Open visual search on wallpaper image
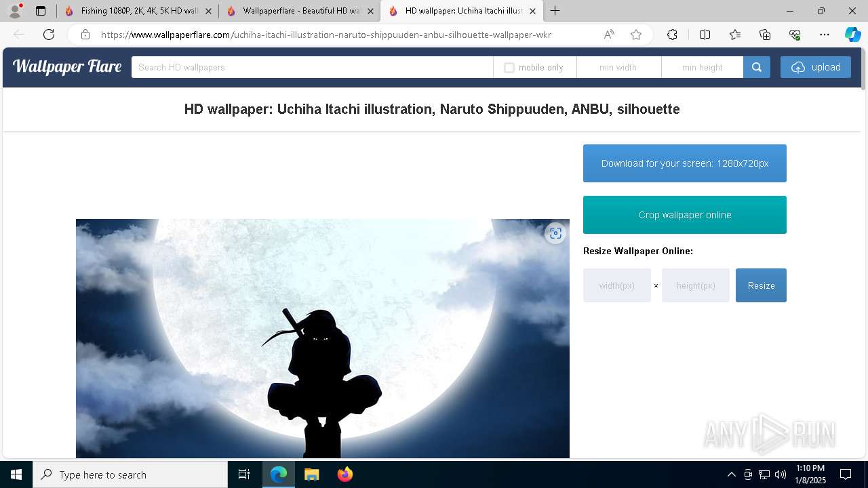The width and height of the screenshot is (868, 488). coord(555,233)
